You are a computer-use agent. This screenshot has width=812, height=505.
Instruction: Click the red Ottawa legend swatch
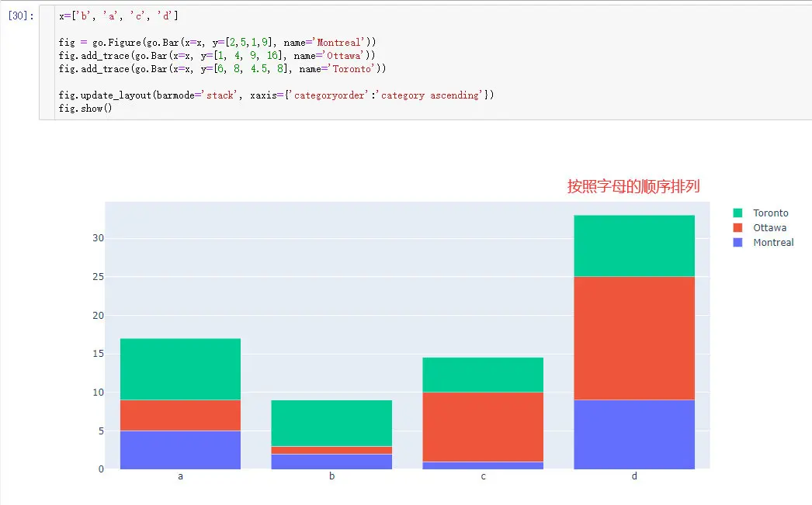click(x=738, y=227)
